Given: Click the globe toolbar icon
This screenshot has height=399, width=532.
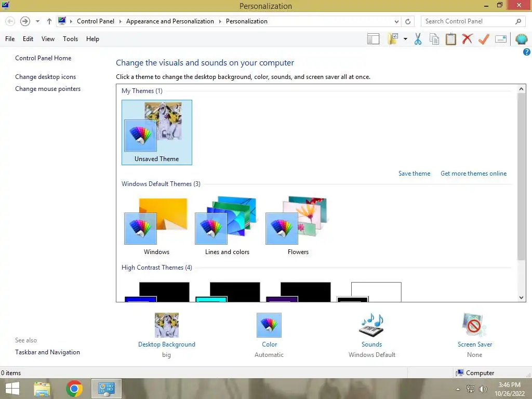Looking at the screenshot, I should click(x=521, y=39).
